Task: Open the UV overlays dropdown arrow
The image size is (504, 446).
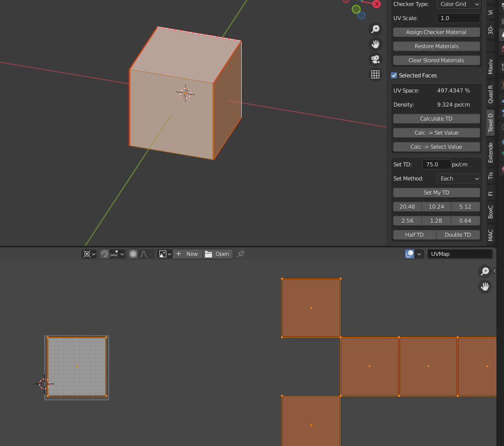Action: [419, 254]
